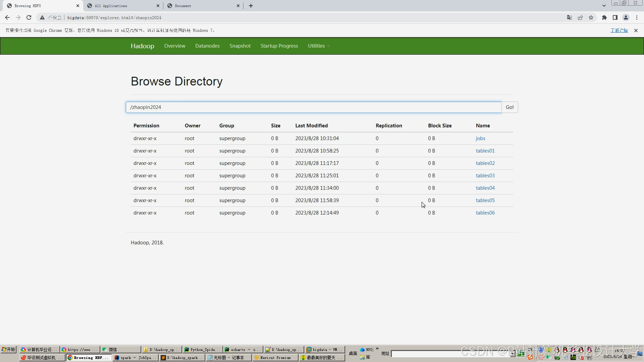Dismiss the Chrome update notification bar
The height and width of the screenshot is (362, 644).
pyautogui.click(x=636, y=31)
